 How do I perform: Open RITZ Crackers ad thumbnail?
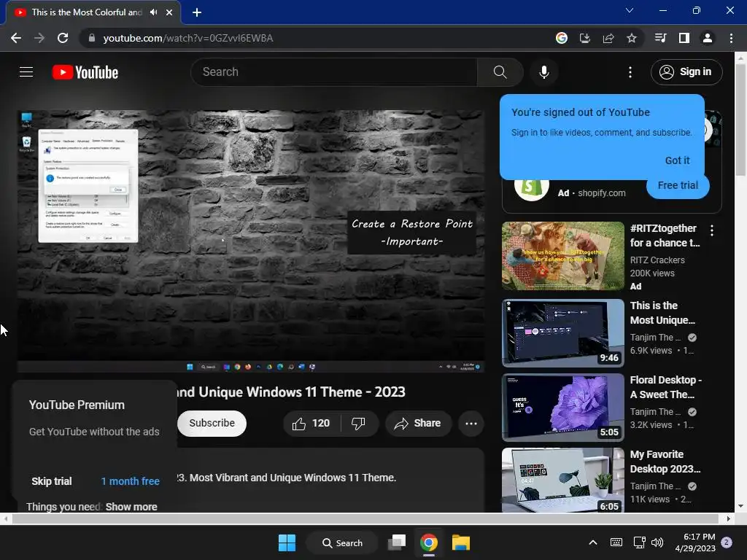pyautogui.click(x=562, y=256)
